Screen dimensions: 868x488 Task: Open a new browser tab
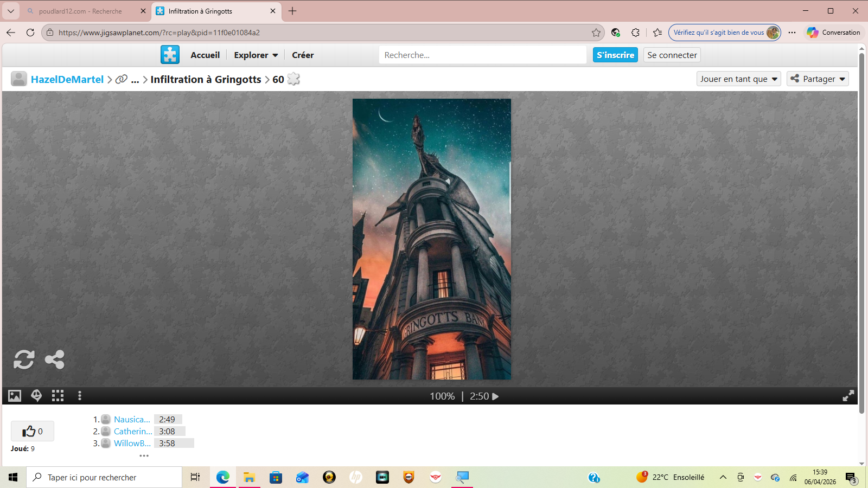tap(292, 11)
